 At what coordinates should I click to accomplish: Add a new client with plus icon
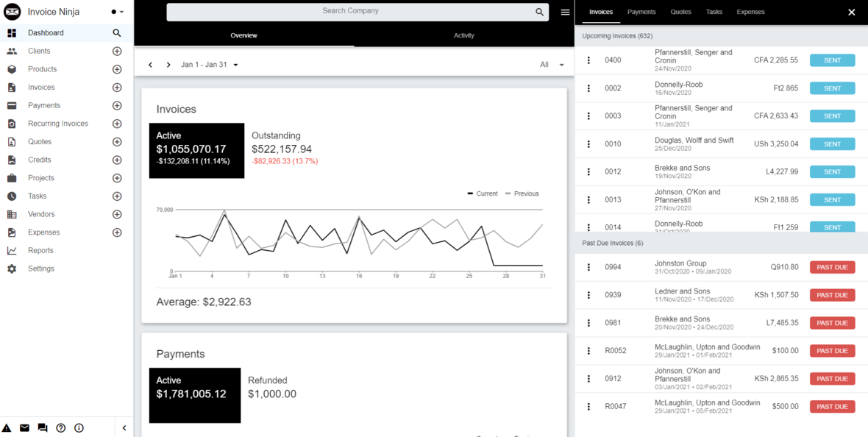point(117,51)
